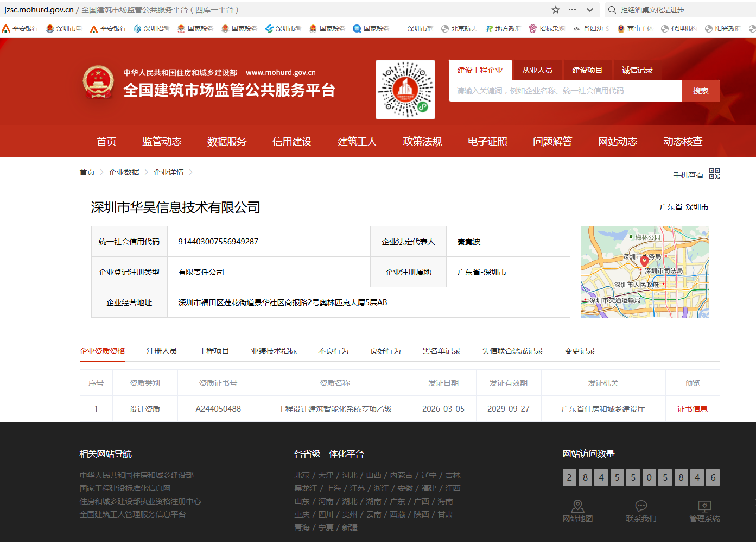
Task: Open the 网站动态 navigation menu
Action: [618, 142]
